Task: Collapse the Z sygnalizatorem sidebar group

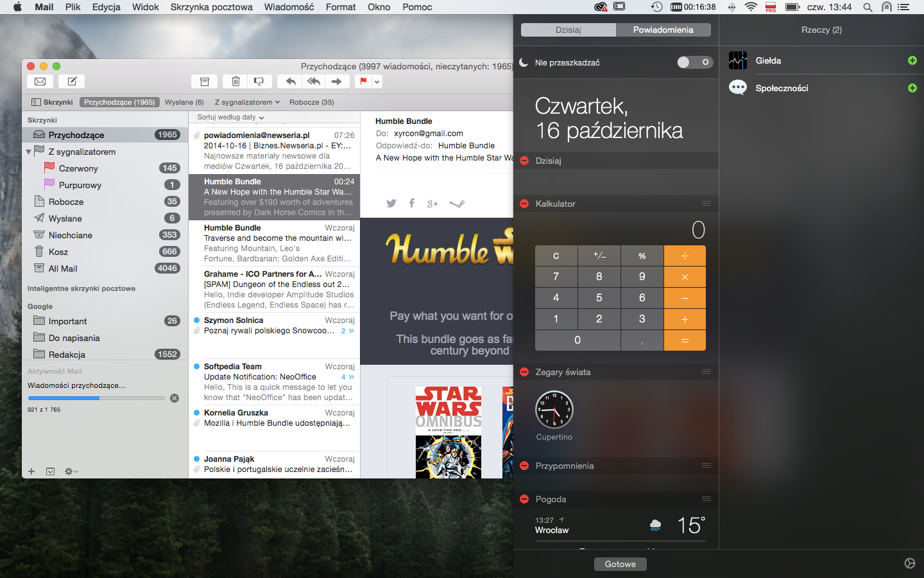Action: 28,152
